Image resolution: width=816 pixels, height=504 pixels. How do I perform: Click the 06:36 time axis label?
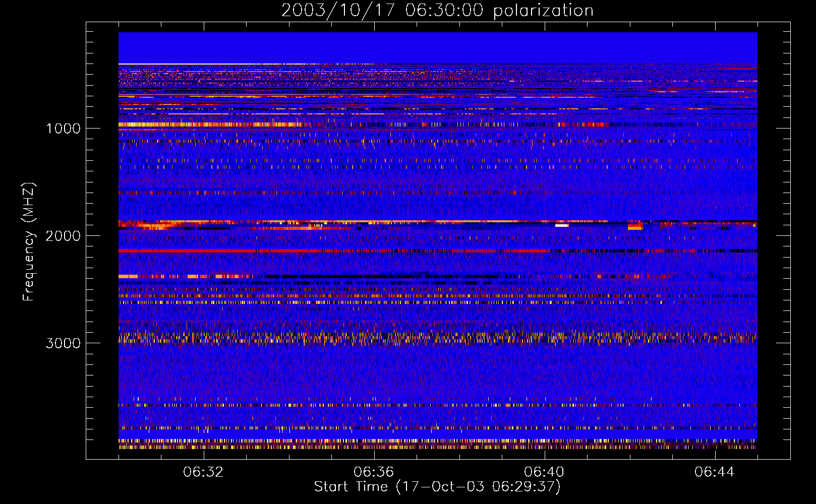pyautogui.click(x=374, y=472)
